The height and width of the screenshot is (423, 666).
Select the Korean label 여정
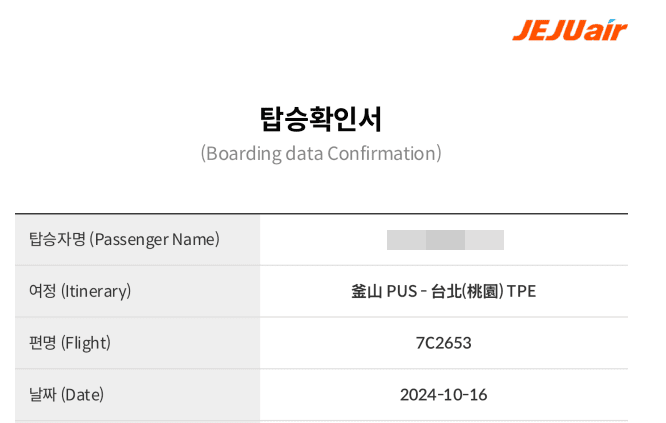click(x=43, y=291)
